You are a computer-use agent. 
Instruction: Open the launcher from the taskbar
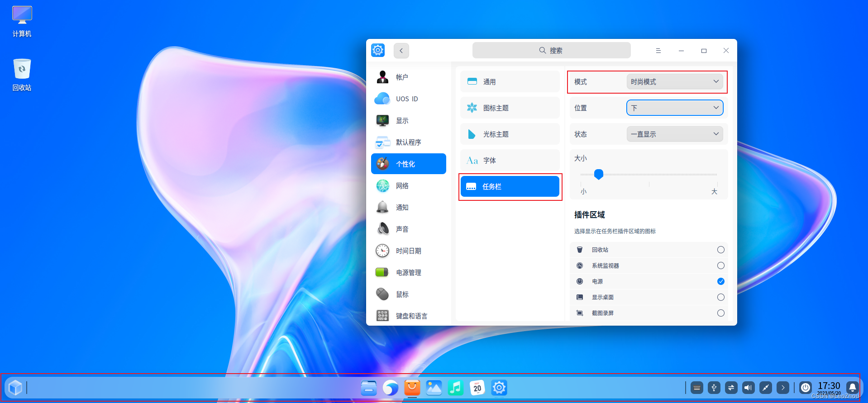click(15, 388)
